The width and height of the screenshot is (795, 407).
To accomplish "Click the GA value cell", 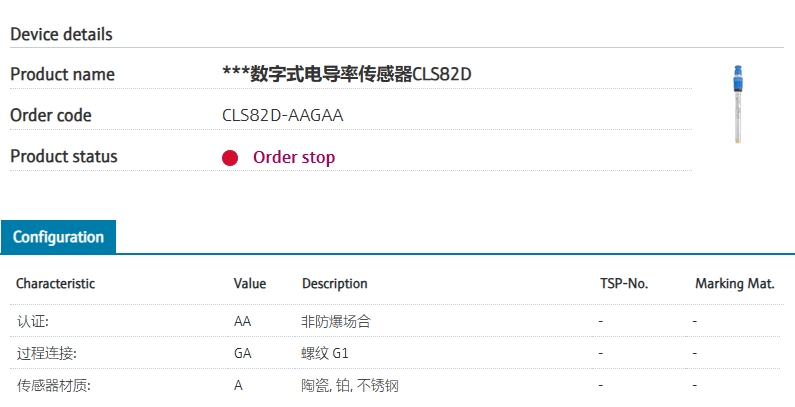I will click(x=242, y=353).
